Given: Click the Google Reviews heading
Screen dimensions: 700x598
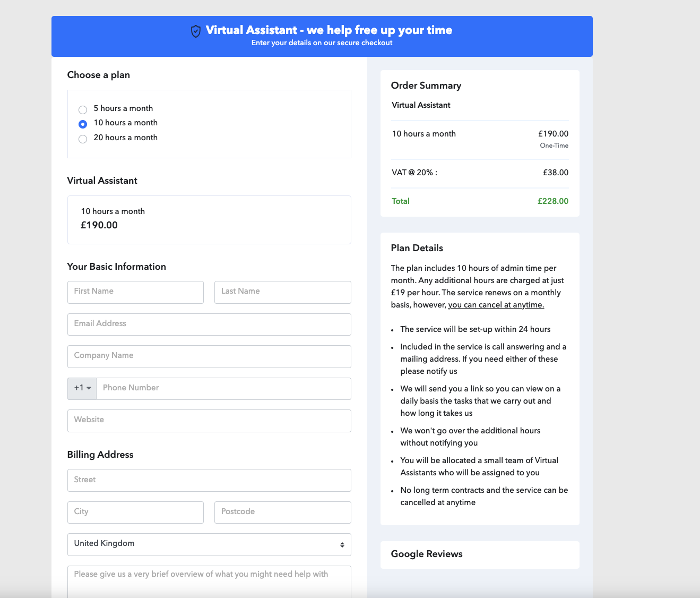Looking at the screenshot, I should (x=427, y=554).
